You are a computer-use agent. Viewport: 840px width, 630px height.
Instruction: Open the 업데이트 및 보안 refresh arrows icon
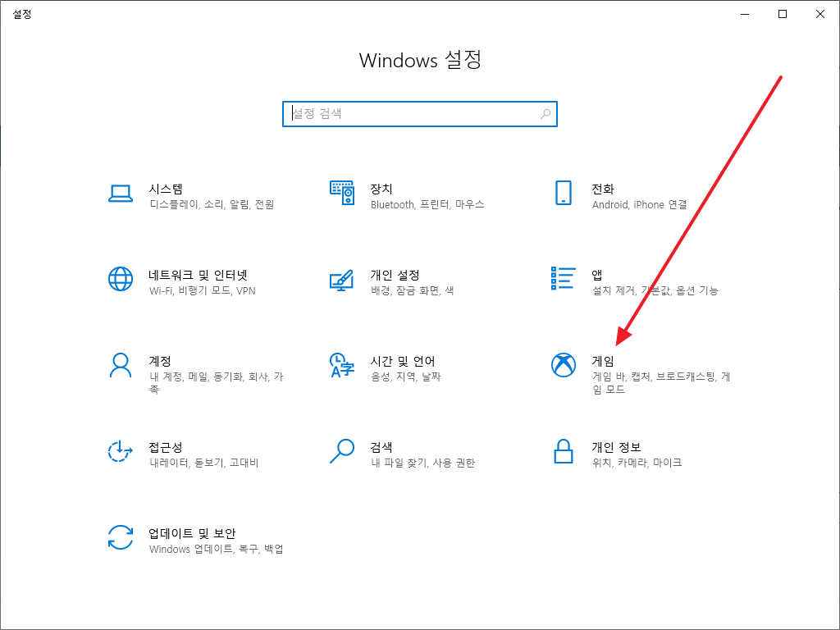tap(121, 537)
